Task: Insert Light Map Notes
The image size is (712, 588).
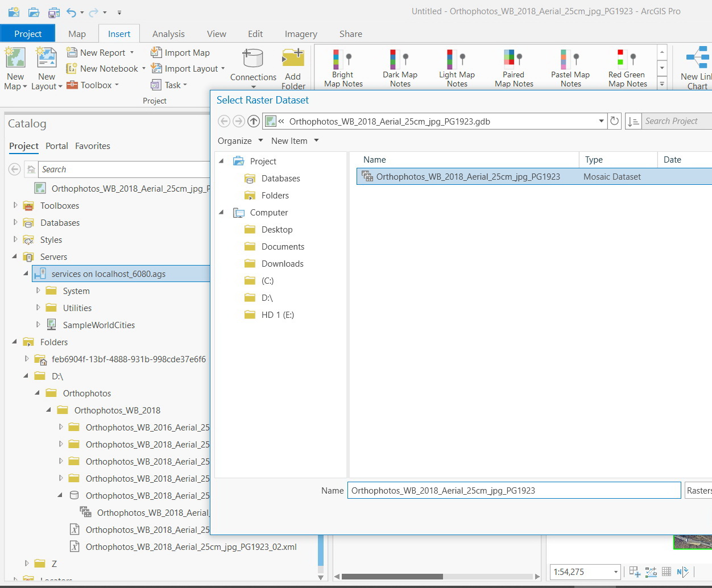Action: pos(457,68)
